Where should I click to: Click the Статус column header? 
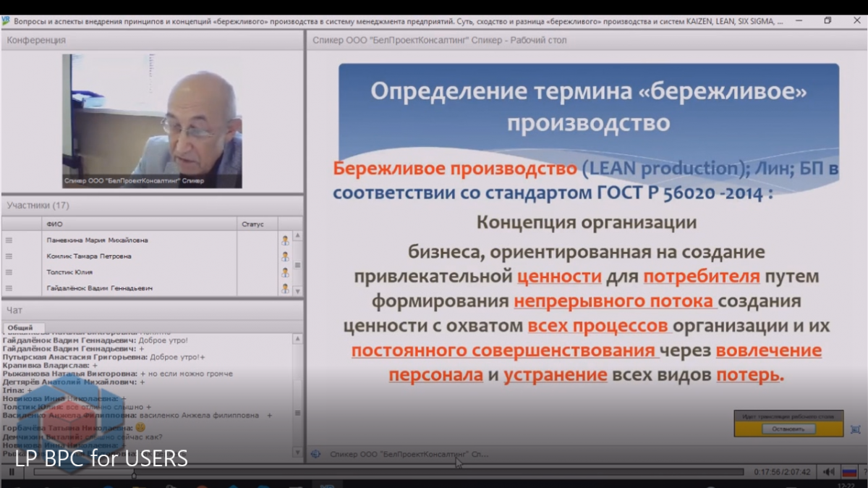tap(257, 224)
